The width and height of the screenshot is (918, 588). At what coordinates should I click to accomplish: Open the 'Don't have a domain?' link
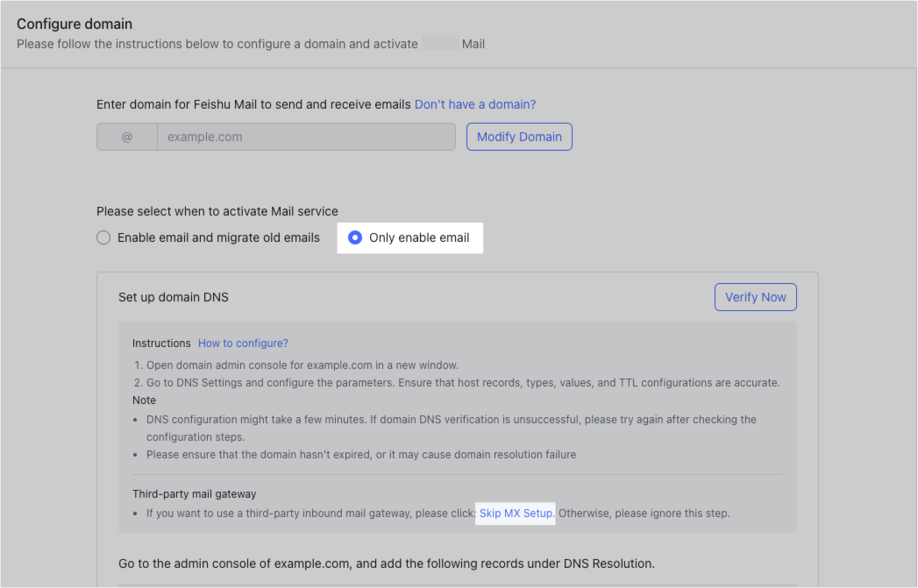475,105
